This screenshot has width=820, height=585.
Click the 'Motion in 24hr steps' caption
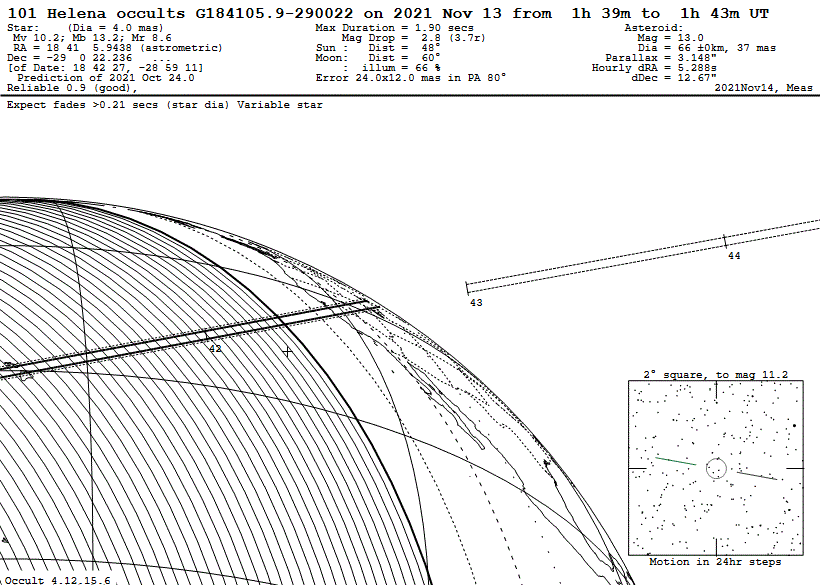(x=715, y=561)
